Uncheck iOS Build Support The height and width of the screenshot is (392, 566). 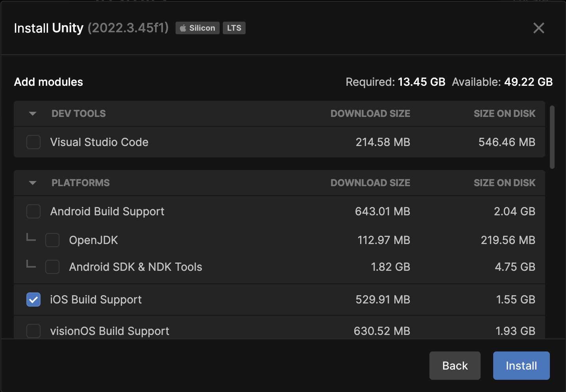tap(33, 300)
